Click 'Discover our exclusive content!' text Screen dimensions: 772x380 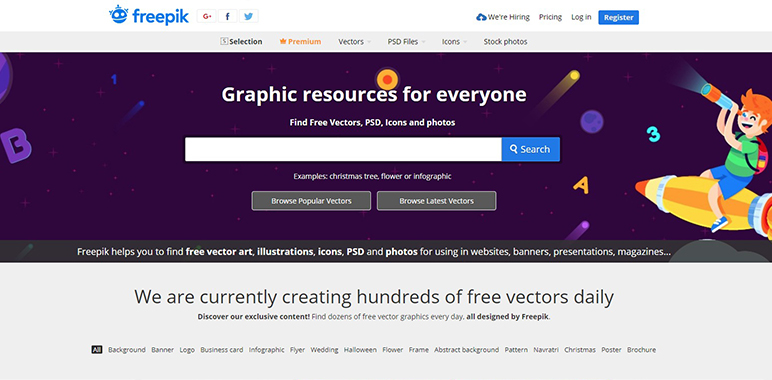pos(254,317)
